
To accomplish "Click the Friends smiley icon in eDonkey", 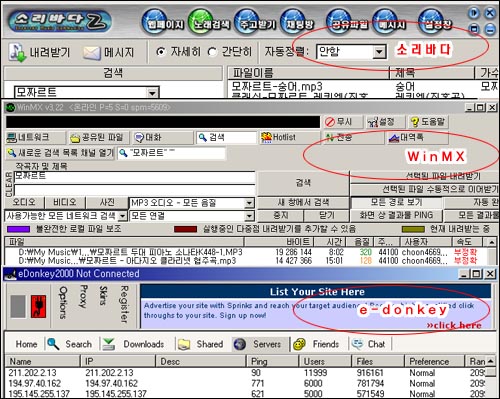I will coord(299,344).
